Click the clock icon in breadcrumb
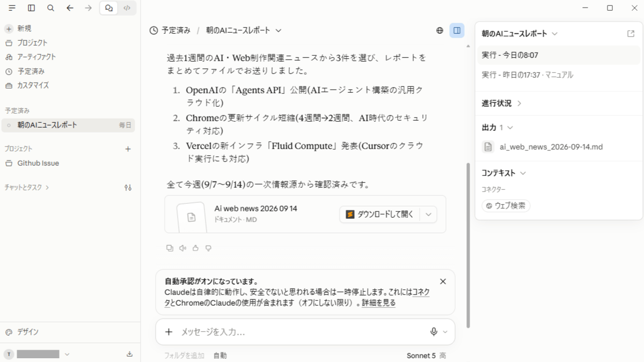The image size is (644, 362). (154, 31)
